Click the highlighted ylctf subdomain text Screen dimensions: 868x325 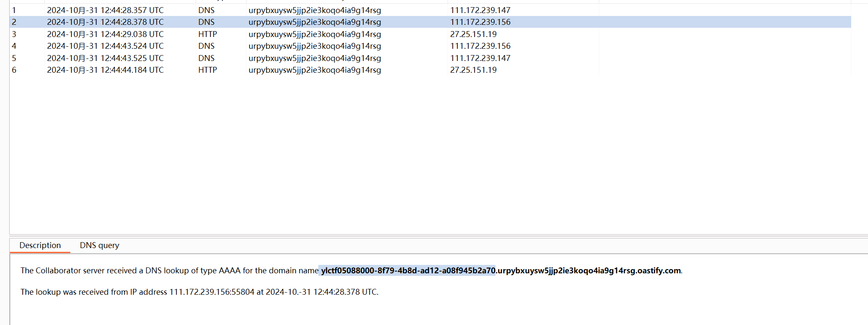tap(408, 270)
